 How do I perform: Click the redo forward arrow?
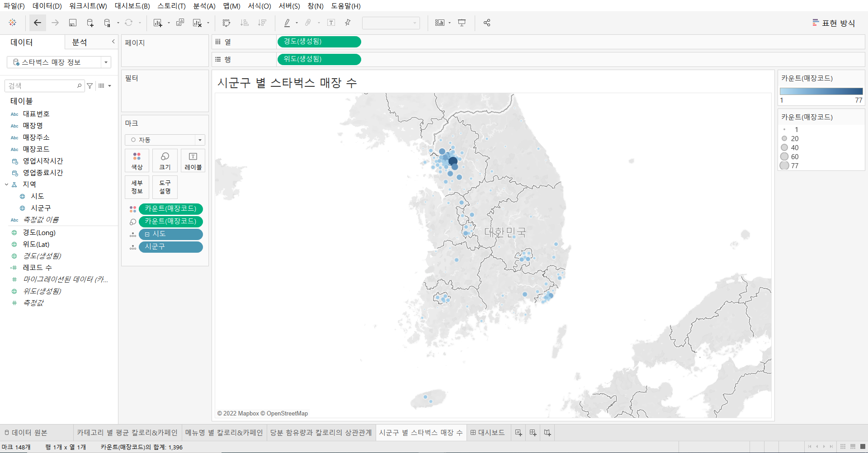[x=55, y=23]
